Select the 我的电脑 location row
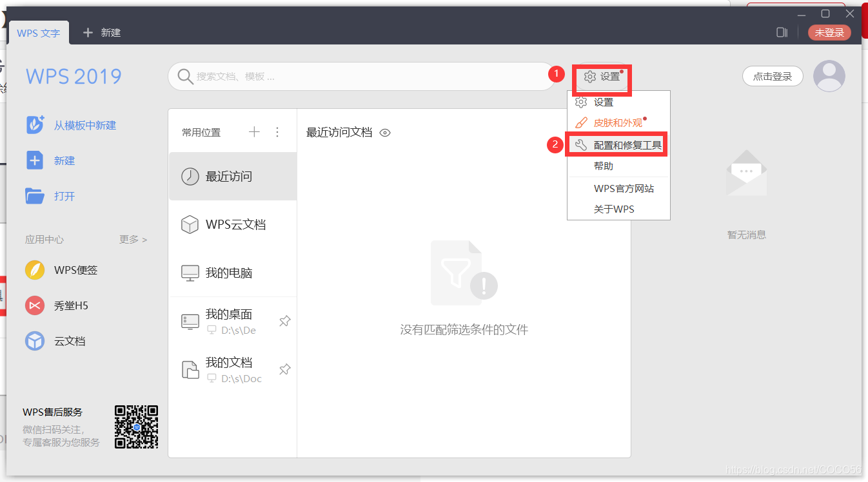The height and width of the screenshot is (482, 868). [233, 273]
